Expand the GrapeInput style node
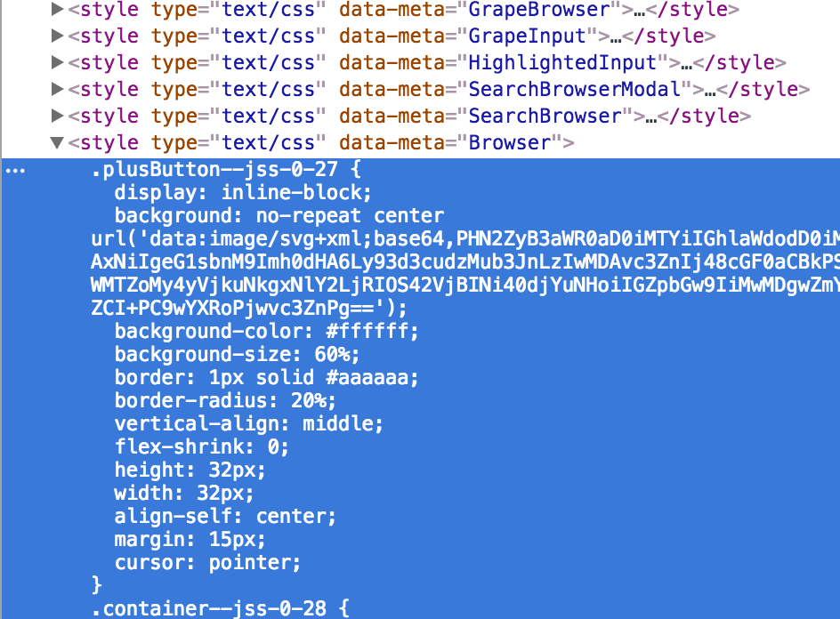This screenshot has height=619, width=840. pyautogui.click(x=57, y=36)
